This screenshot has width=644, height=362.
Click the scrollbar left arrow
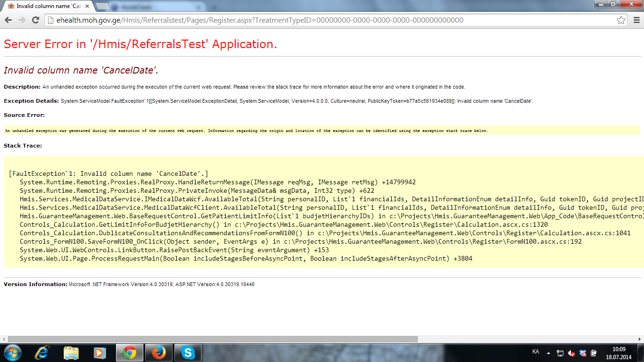pyautogui.click(x=4, y=339)
